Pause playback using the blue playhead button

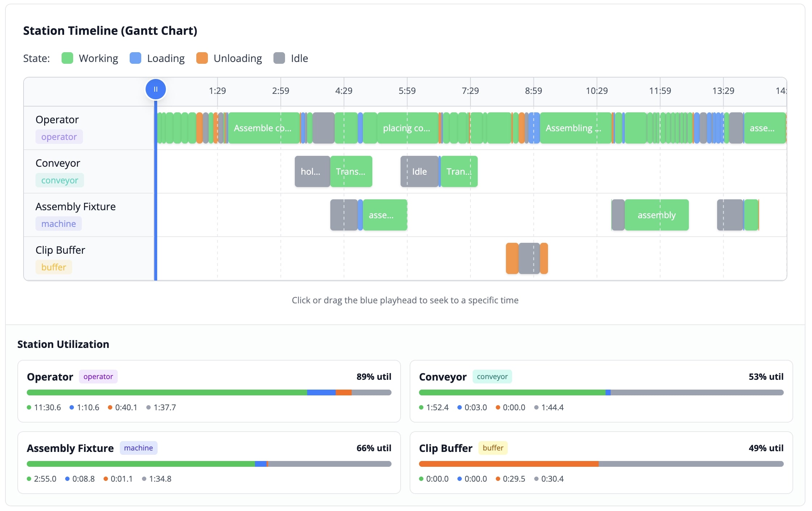156,89
